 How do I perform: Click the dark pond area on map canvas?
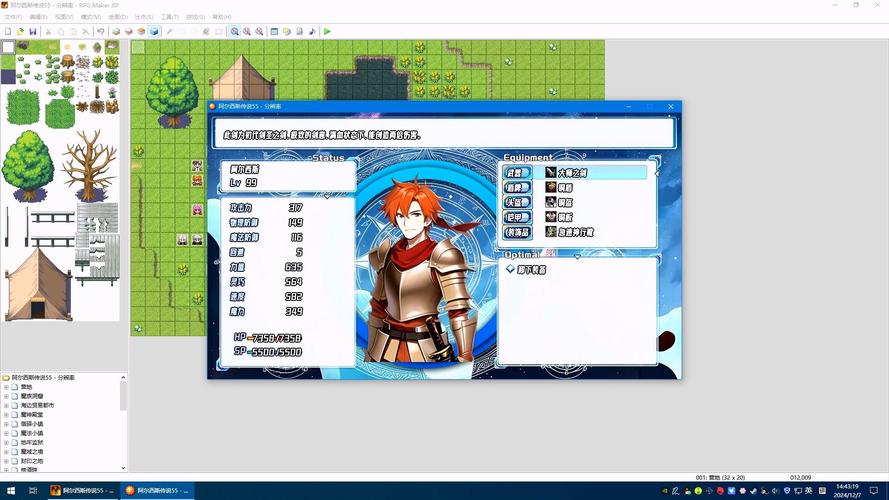tap(367, 79)
